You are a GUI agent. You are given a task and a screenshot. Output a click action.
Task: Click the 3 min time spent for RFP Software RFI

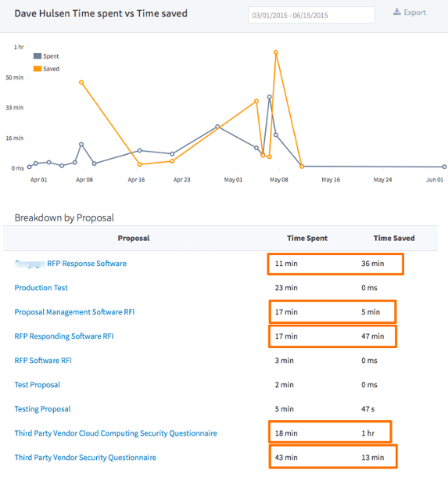click(x=285, y=361)
